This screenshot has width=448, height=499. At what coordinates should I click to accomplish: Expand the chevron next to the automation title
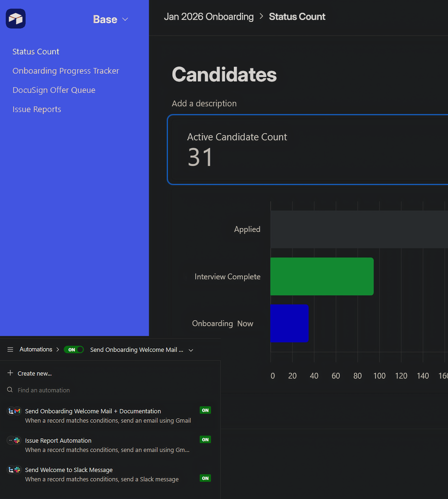click(191, 350)
